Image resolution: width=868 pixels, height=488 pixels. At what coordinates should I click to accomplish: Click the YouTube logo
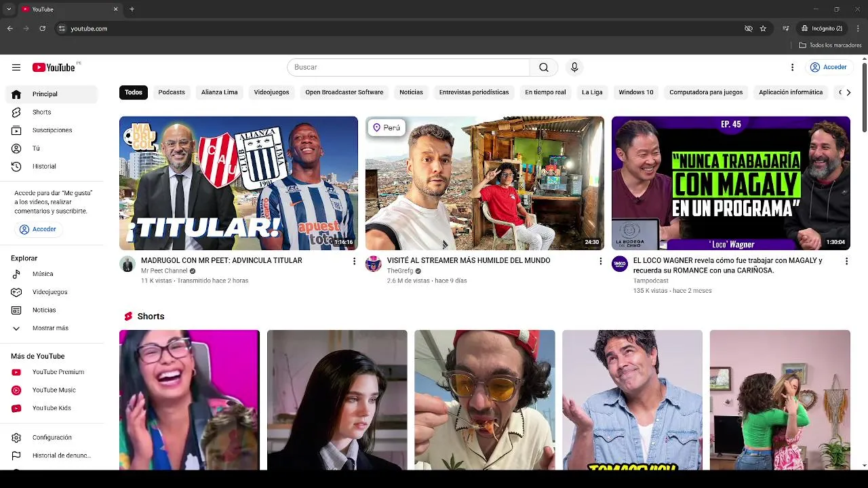tap(53, 67)
